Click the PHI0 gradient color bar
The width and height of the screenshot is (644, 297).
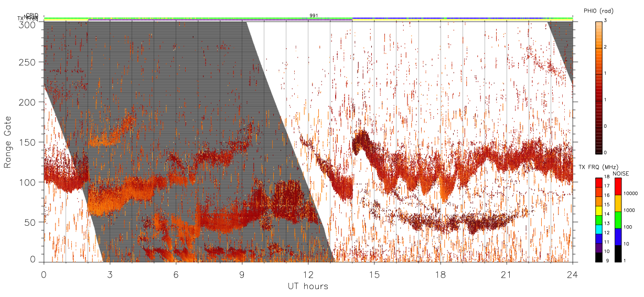pos(599,87)
